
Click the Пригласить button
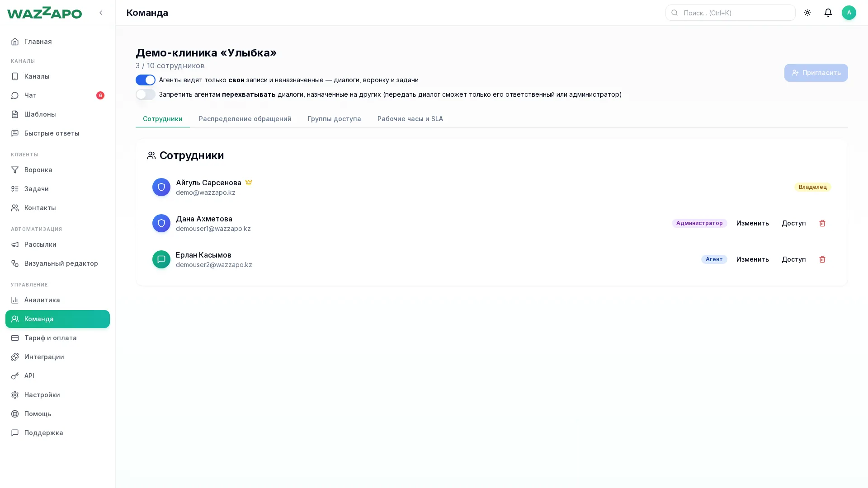tap(816, 73)
